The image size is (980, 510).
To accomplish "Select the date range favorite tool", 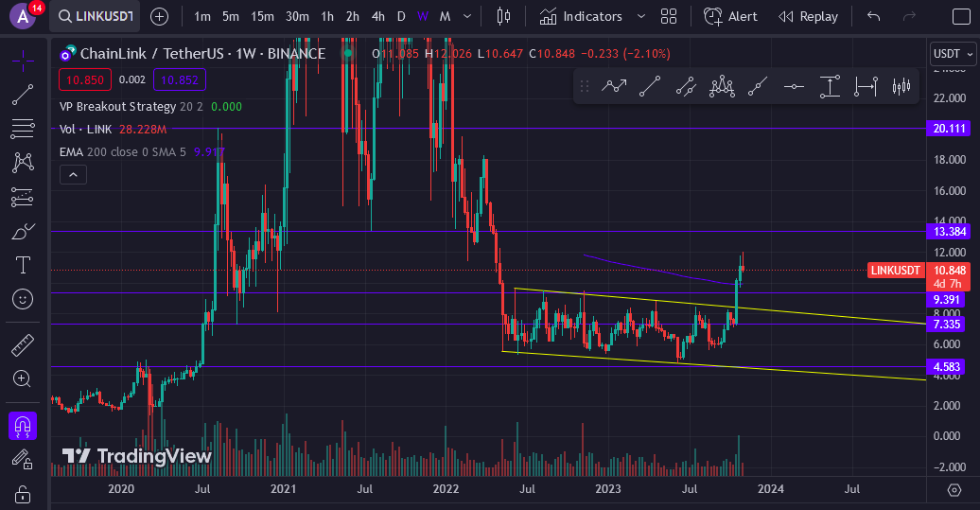I will [x=866, y=86].
